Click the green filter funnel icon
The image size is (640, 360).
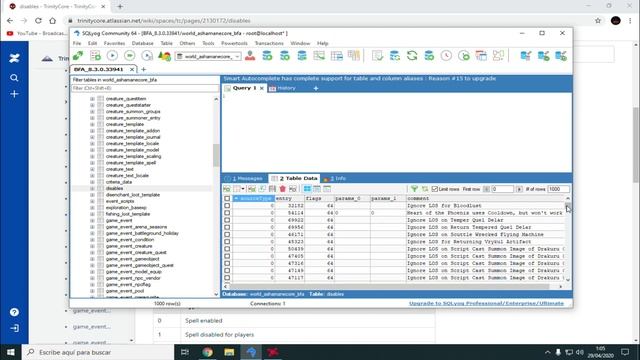(414, 189)
